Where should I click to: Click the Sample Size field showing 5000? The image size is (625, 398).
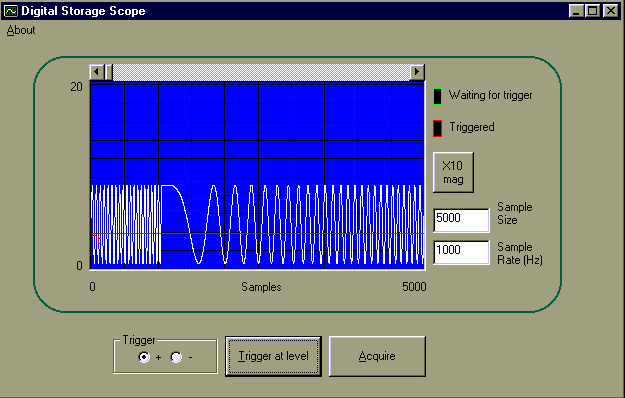pos(461,220)
